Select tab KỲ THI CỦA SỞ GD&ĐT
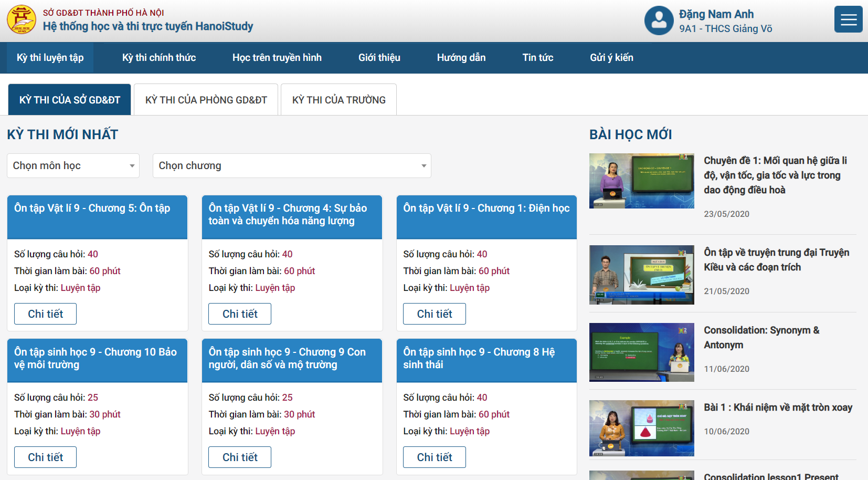868x480 pixels. [70, 100]
